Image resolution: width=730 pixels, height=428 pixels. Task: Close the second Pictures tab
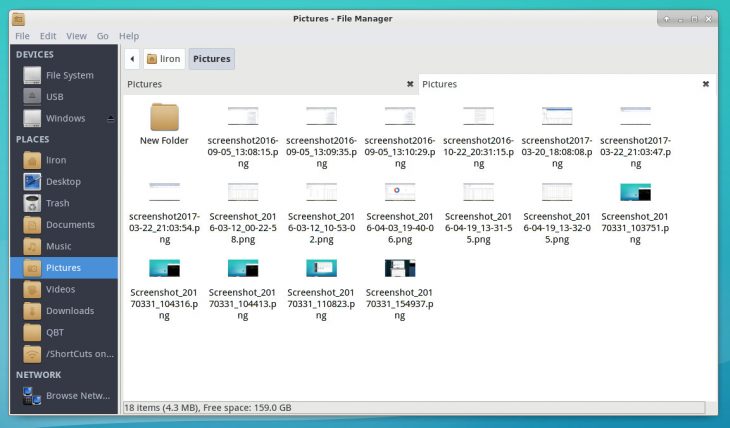click(x=706, y=84)
